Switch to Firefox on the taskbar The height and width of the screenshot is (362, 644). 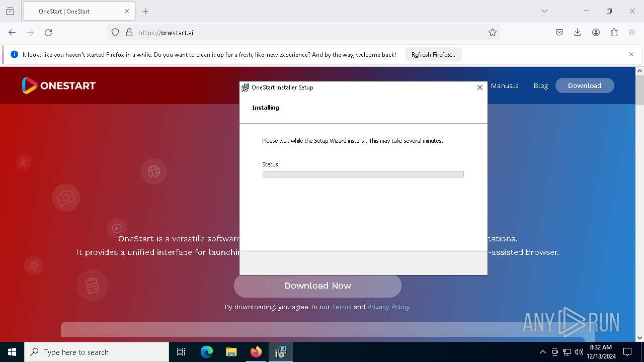(256, 352)
